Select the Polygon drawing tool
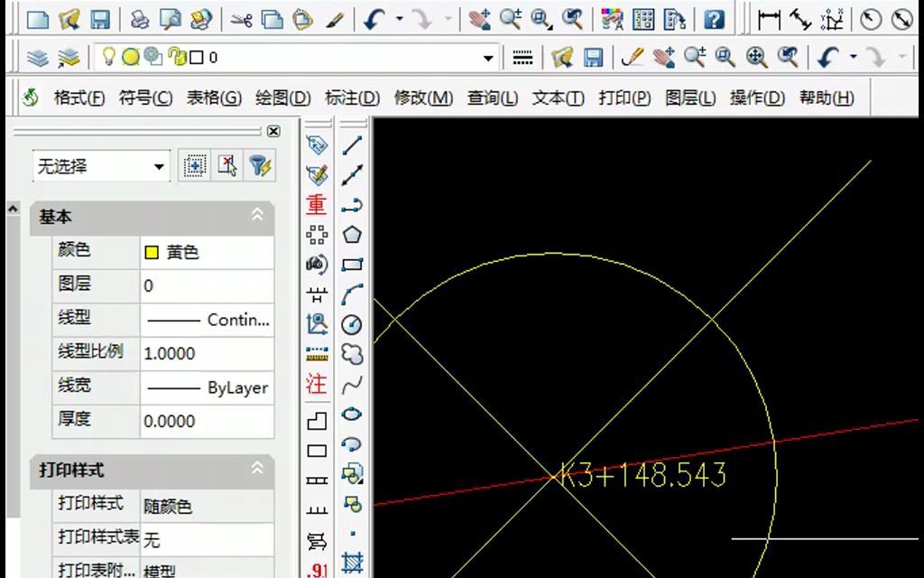The width and height of the screenshot is (924, 578). 352,233
